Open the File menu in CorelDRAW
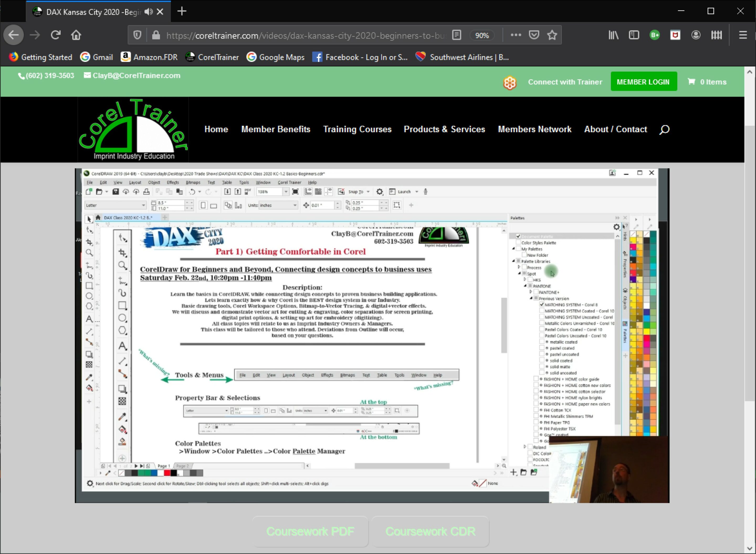Screen dimensions: 756x554 (90, 182)
